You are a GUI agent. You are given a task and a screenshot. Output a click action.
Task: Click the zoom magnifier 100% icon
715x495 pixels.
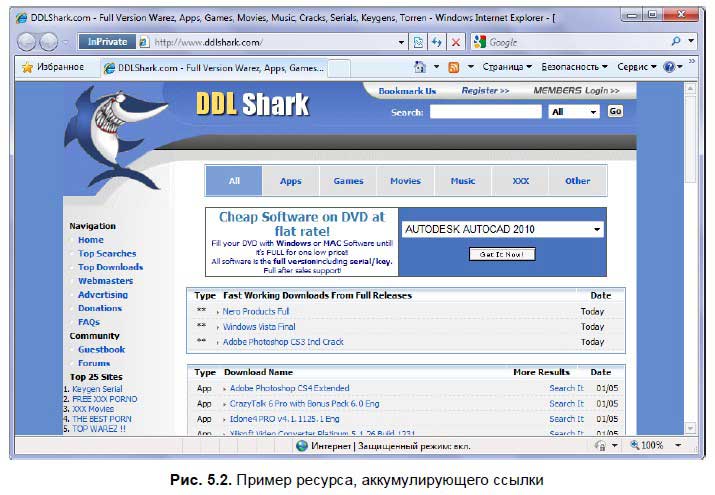[635, 445]
